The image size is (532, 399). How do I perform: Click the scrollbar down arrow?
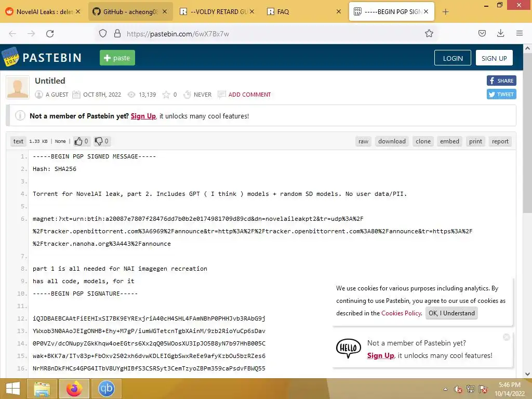pos(527,374)
